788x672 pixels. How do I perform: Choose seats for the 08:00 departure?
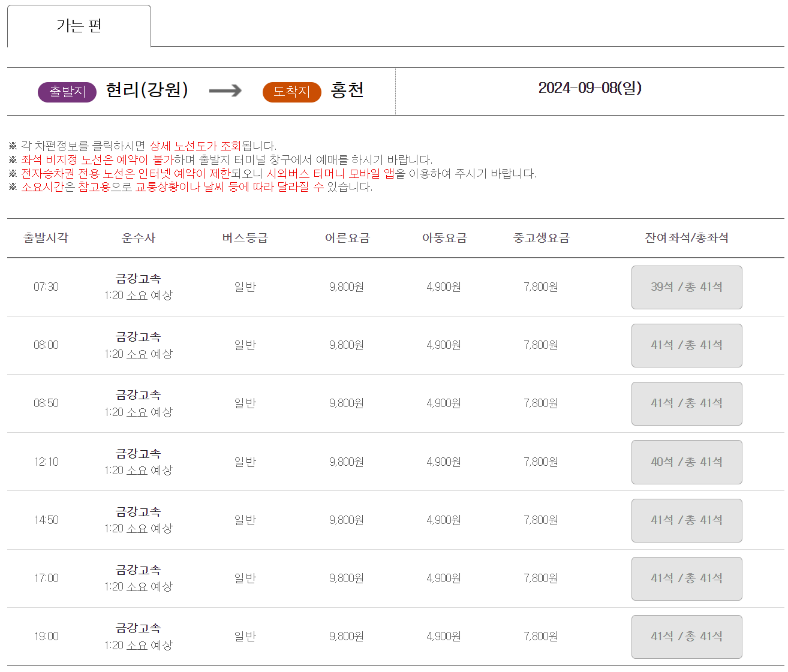click(x=687, y=345)
